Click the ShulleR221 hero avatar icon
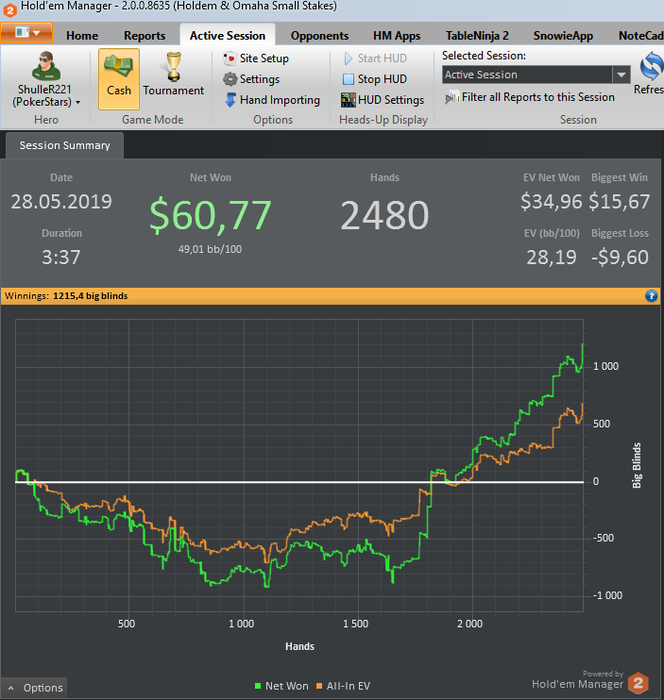 click(46, 66)
